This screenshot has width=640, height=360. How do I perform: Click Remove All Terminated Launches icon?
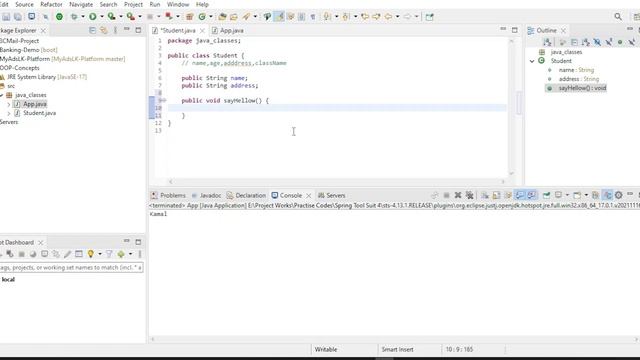tap(469, 195)
